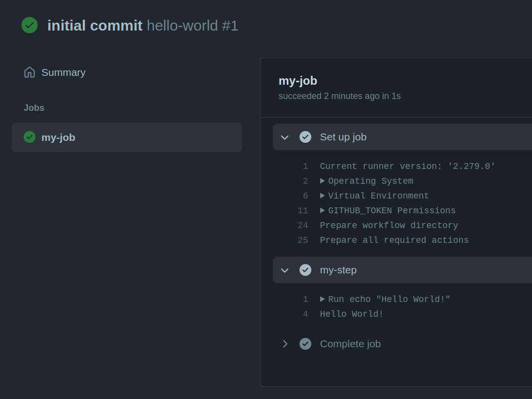Open the Summary page in sidebar
532x399 pixels.
[x=63, y=72]
